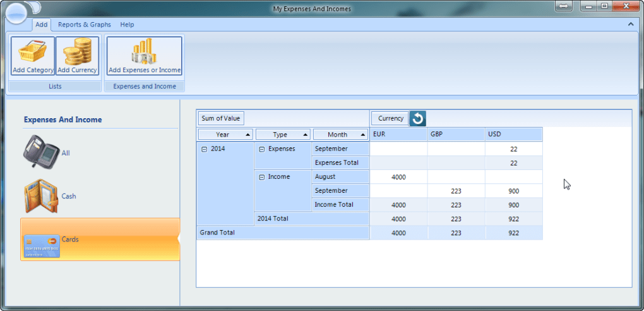The image size is (644, 311).
Task: Switch to Reports & Graphs tab
Action: (x=84, y=25)
